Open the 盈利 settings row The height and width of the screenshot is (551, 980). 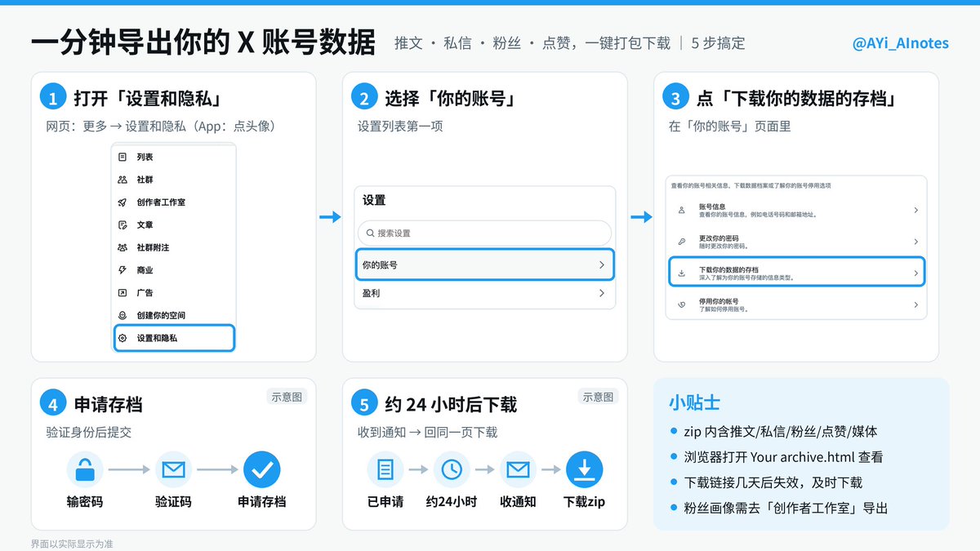pyautogui.click(x=484, y=293)
